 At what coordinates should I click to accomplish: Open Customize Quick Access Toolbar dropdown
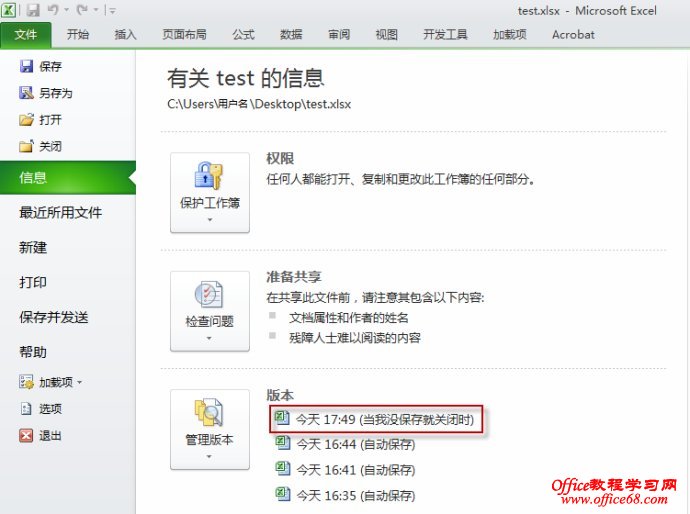(x=113, y=11)
